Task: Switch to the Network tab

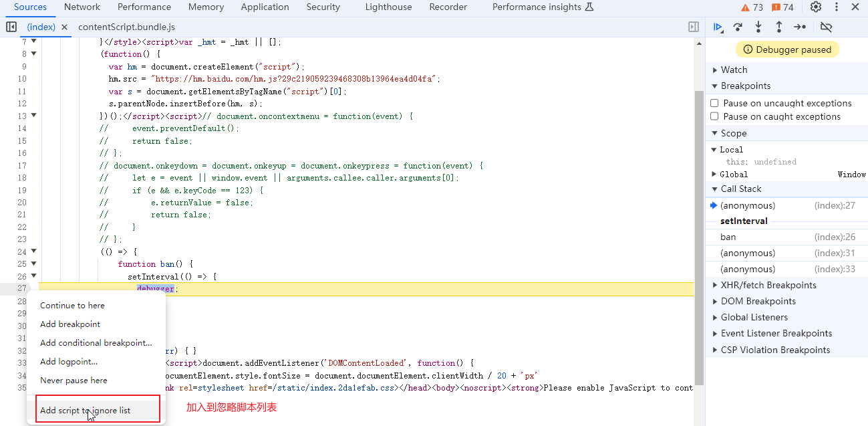Action: point(82,7)
